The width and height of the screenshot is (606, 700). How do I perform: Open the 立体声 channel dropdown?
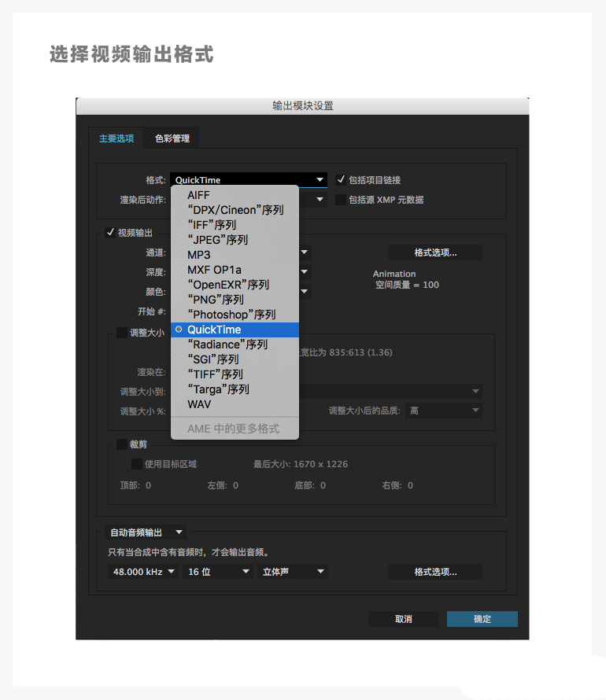pyautogui.click(x=293, y=572)
